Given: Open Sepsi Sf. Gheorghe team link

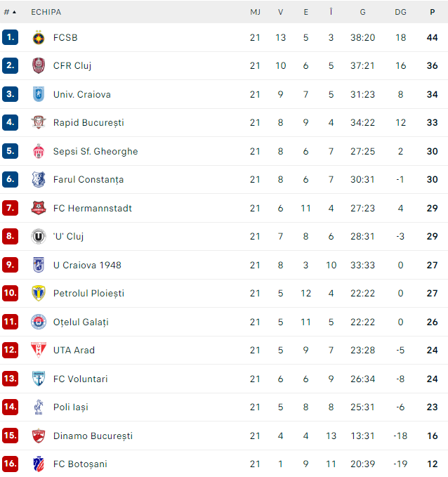Looking at the screenshot, I should pos(95,152).
